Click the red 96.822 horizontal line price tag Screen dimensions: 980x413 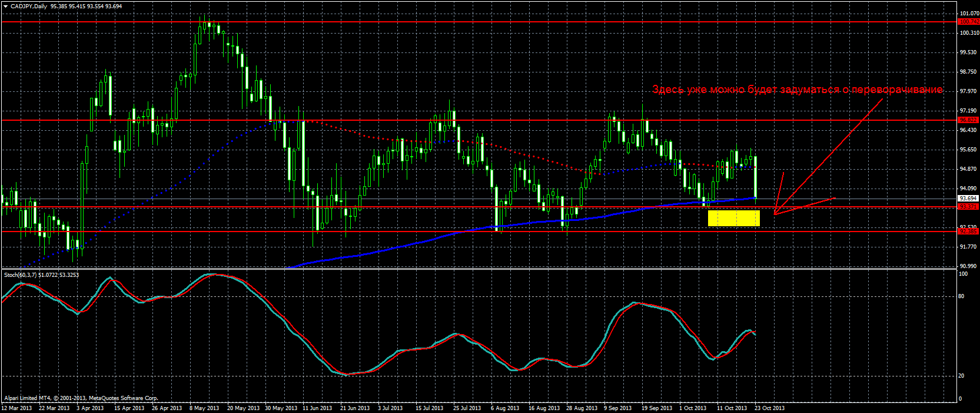click(x=969, y=120)
